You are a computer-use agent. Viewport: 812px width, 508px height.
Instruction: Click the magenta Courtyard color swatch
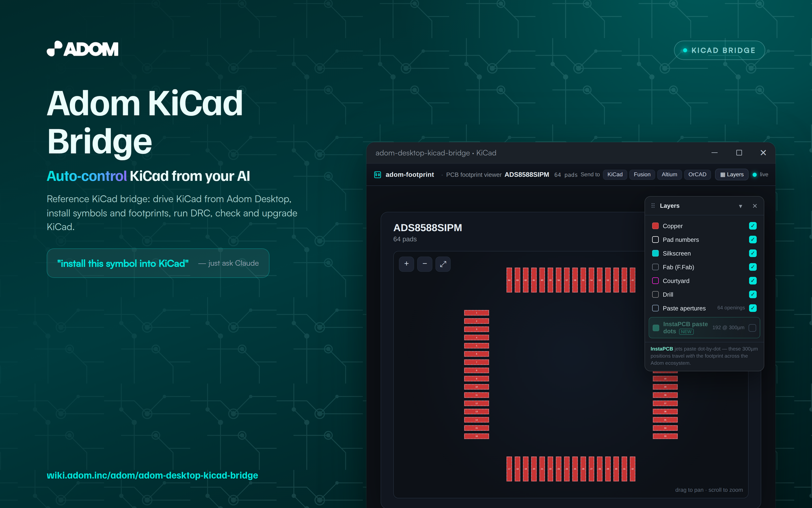[655, 281]
